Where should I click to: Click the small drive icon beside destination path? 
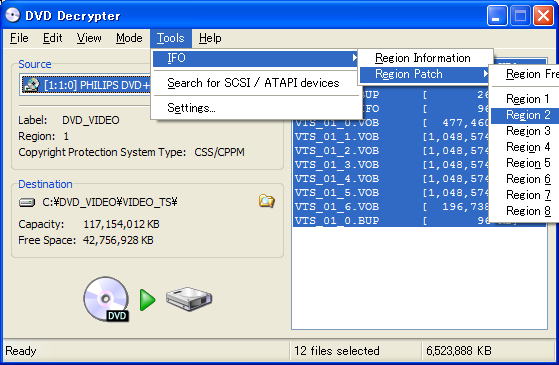[x=27, y=203]
